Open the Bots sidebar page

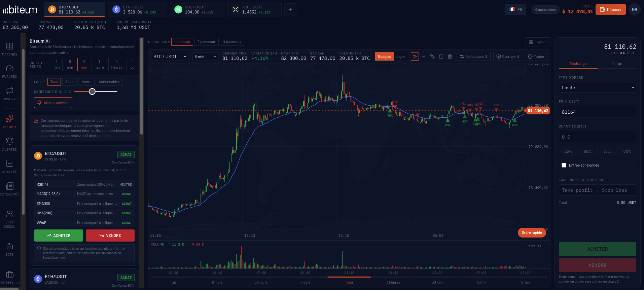click(x=10, y=249)
